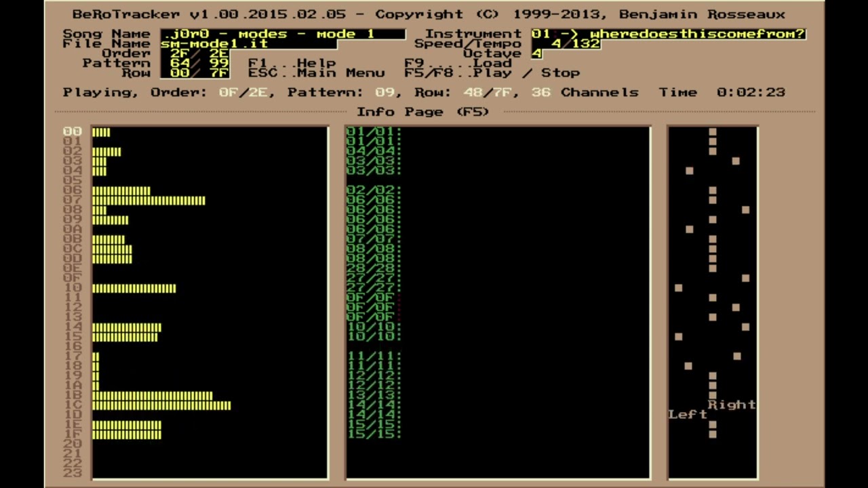Select channel number 1C
This screenshot has width=868, height=488.
click(x=73, y=405)
